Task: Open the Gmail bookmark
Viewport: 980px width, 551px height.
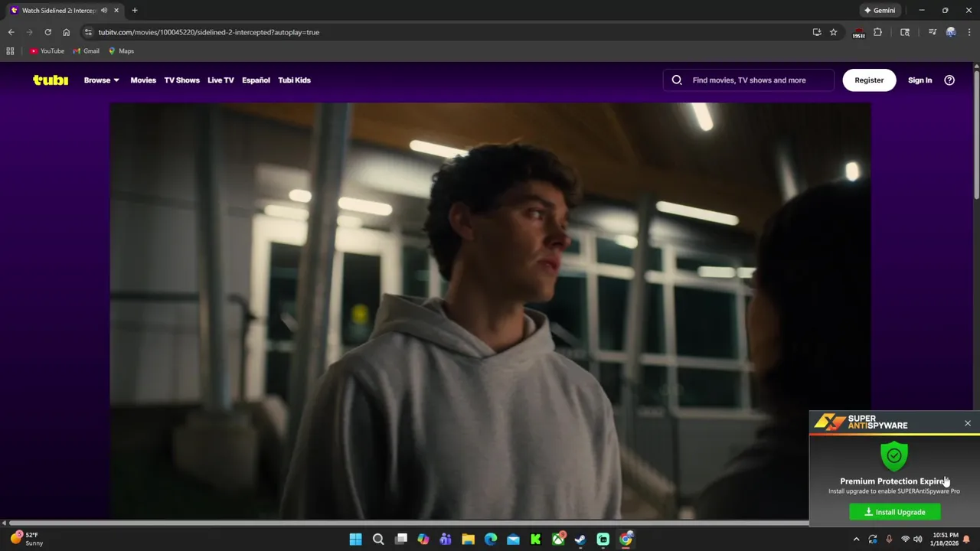Action: click(86, 51)
